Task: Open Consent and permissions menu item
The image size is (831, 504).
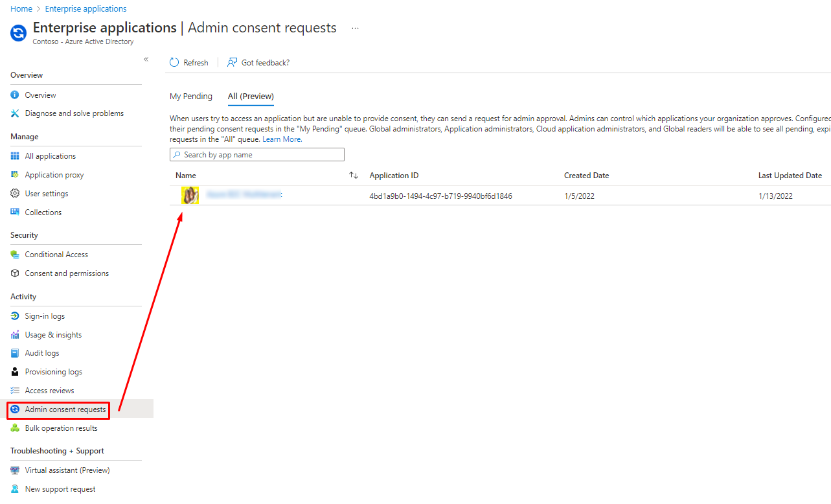Action: (67, 273)
